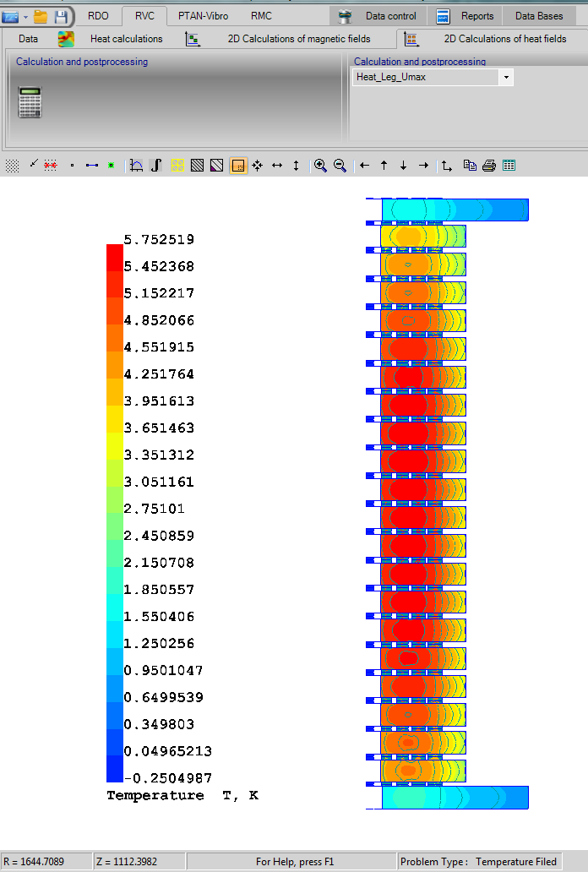Screen dimensions: 588x872
Task: Click the bottom cyan winding block in plot
Action: point(455,798)
